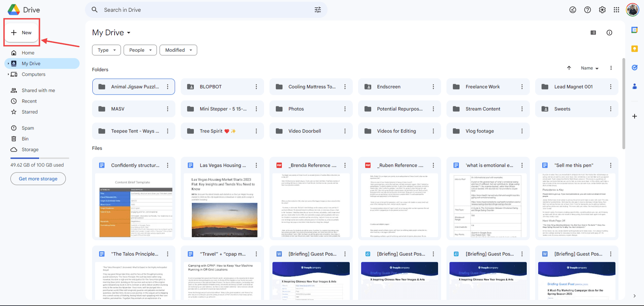Select My Drive in sidebar
This screenshot has width=644, height=306.
42,64
